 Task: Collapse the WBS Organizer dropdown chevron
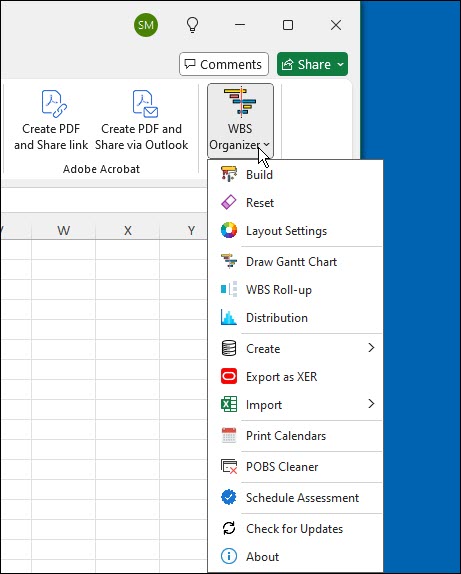point(267,145)
